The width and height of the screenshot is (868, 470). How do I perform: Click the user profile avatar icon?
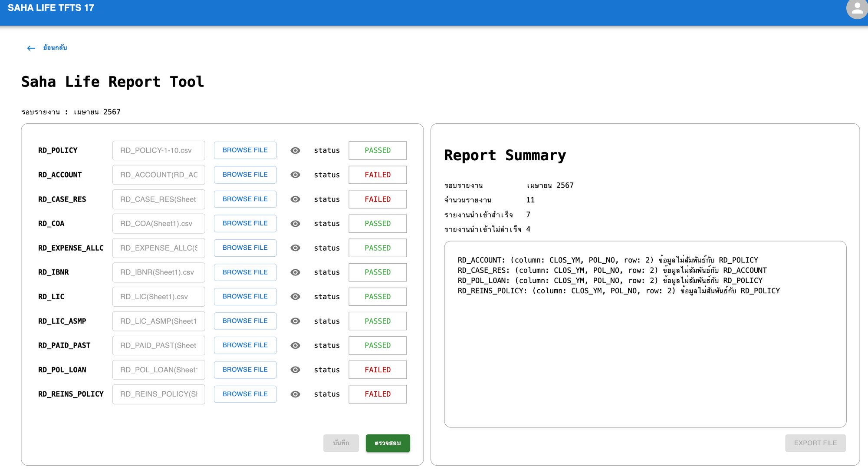tap(857, 9)
